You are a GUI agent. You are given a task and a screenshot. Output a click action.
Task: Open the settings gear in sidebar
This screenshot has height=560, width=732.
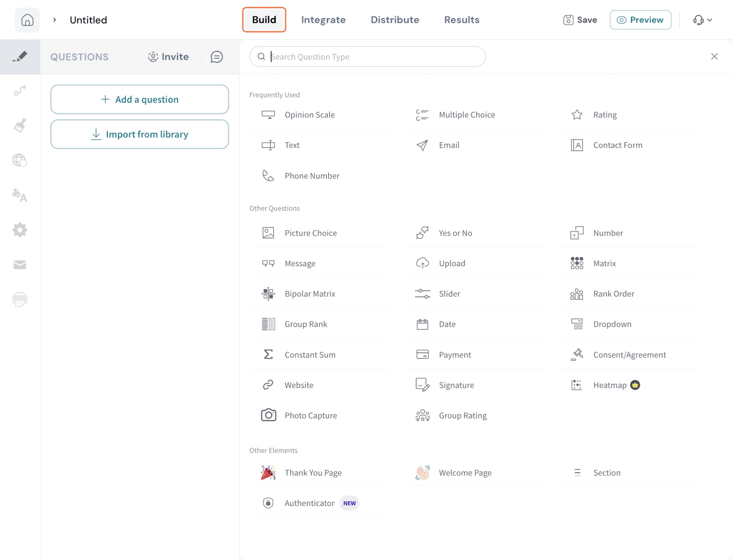coord(20,230)
